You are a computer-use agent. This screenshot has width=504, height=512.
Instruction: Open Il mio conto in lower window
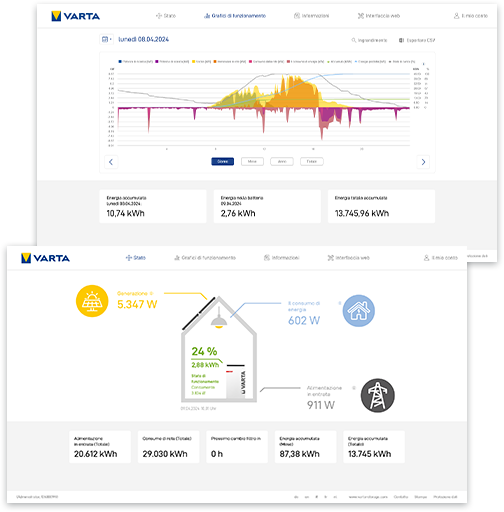coord(441,258)
